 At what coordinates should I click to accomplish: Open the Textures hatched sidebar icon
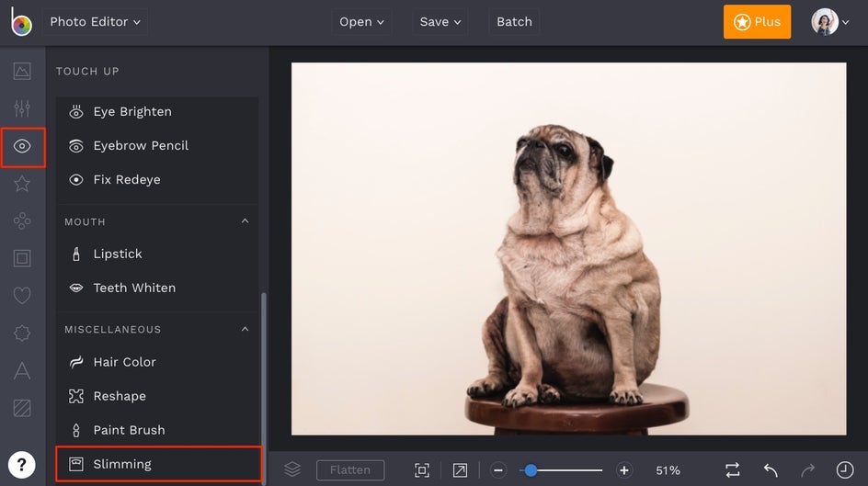(x=22, y=408)
